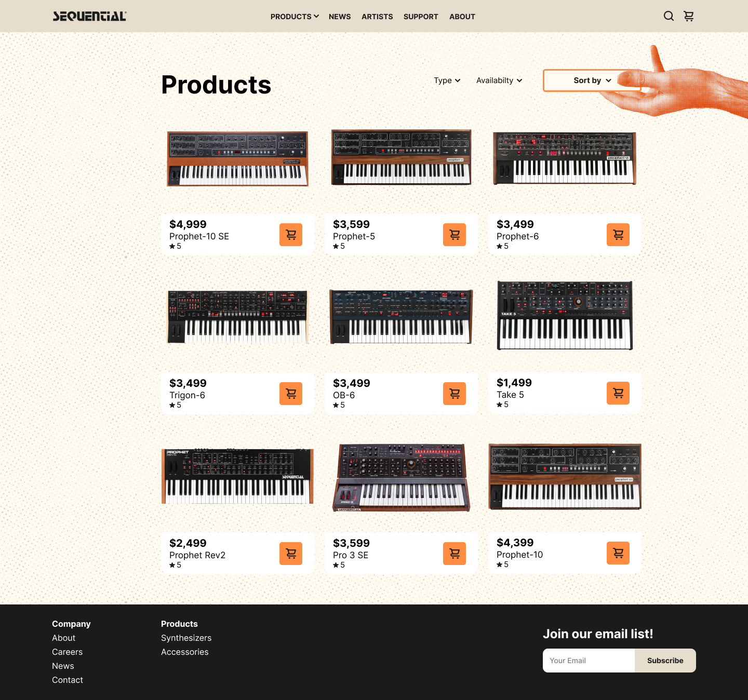Open the Products navigation menu
The height and width of the screenshot is (700, 748).
coord(295,17)
